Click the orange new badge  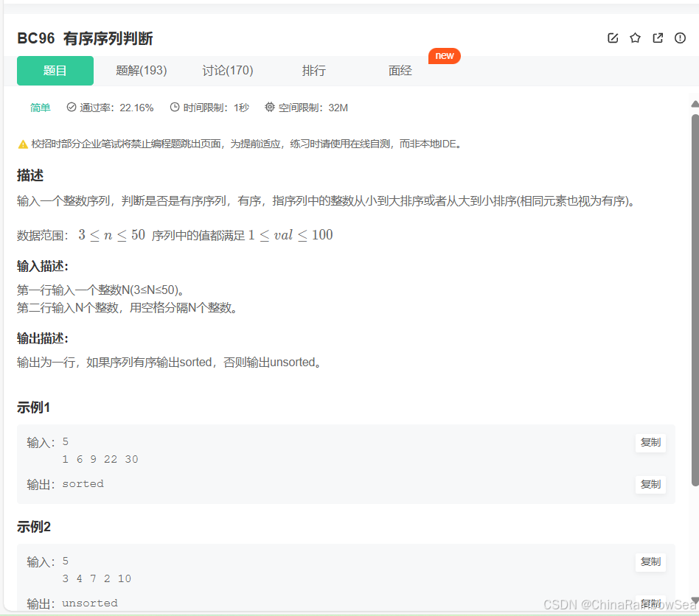445,56
